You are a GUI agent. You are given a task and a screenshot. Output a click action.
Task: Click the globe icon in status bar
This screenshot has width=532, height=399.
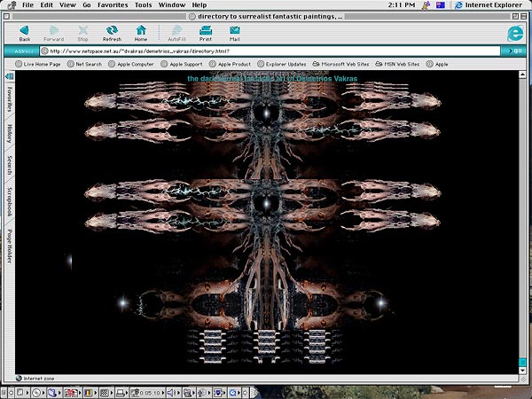[19, 378]
